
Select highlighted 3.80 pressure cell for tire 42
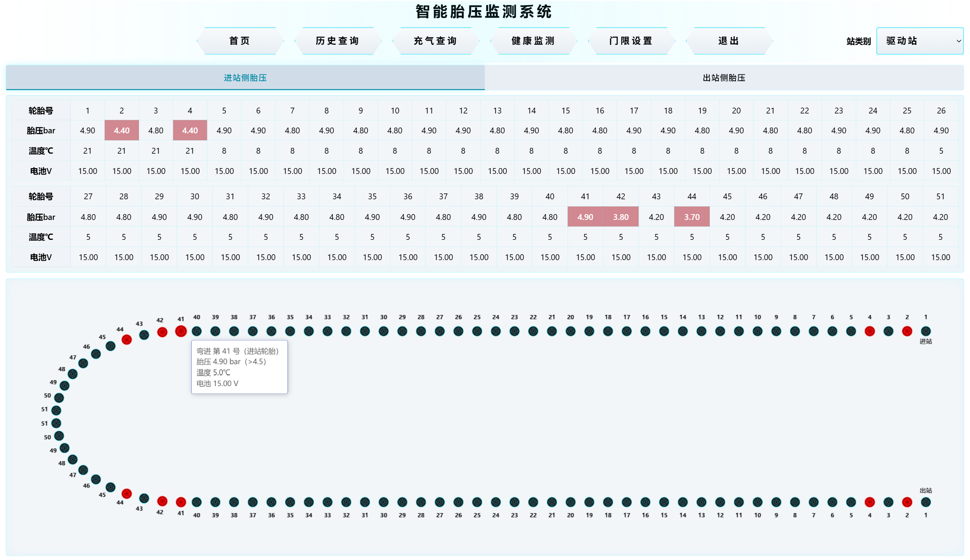tap(621, 217)
